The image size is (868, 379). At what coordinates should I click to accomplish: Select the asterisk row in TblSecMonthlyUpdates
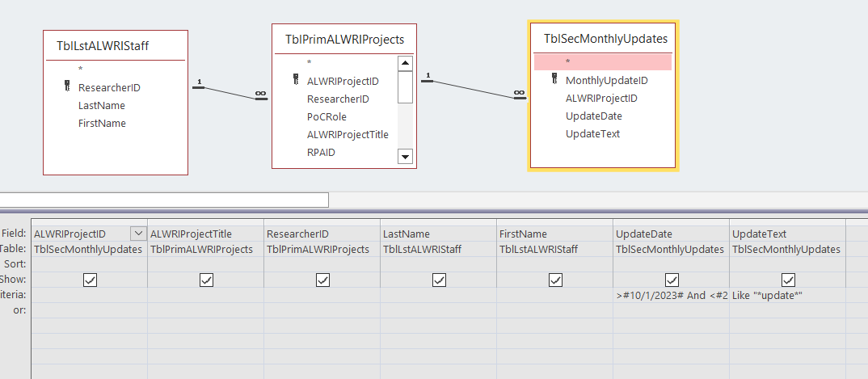pyautogui.click(x=602, y=62)
